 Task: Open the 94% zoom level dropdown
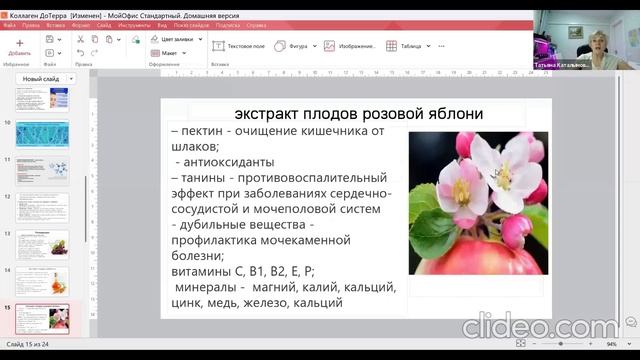pos(629,344)
